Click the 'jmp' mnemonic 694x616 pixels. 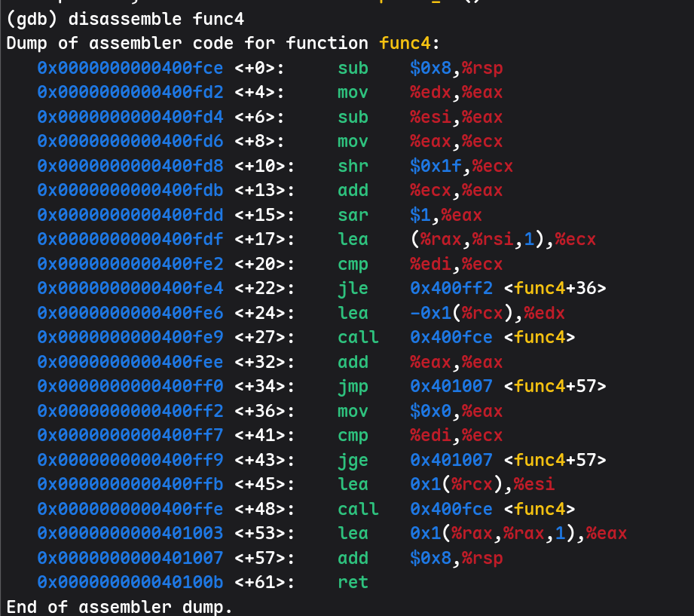click(x=353, y=387)
